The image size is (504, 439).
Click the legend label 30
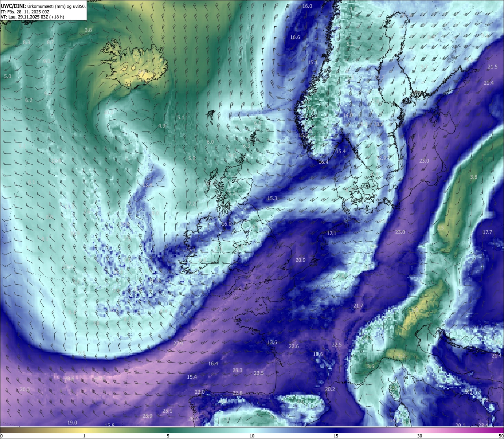[420, 436]
